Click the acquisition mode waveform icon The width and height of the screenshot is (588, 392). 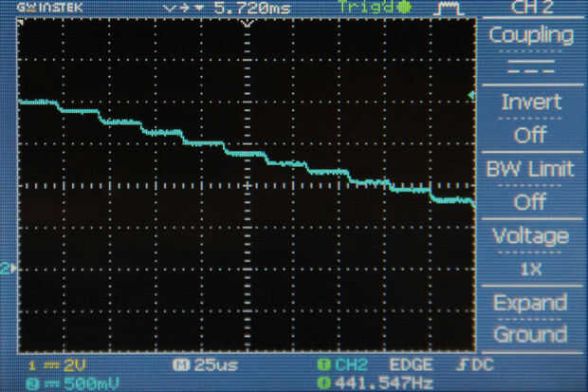click(x=449, y=9)
